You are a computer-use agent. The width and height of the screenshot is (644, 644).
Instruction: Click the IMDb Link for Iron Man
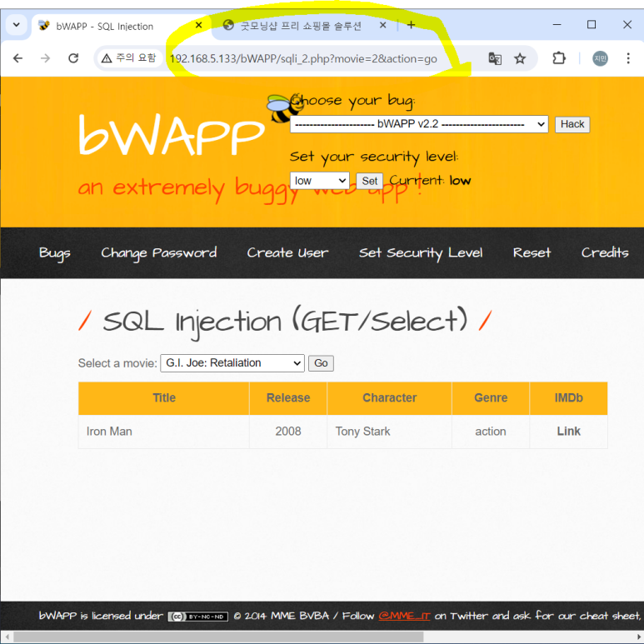pos(568,432)
